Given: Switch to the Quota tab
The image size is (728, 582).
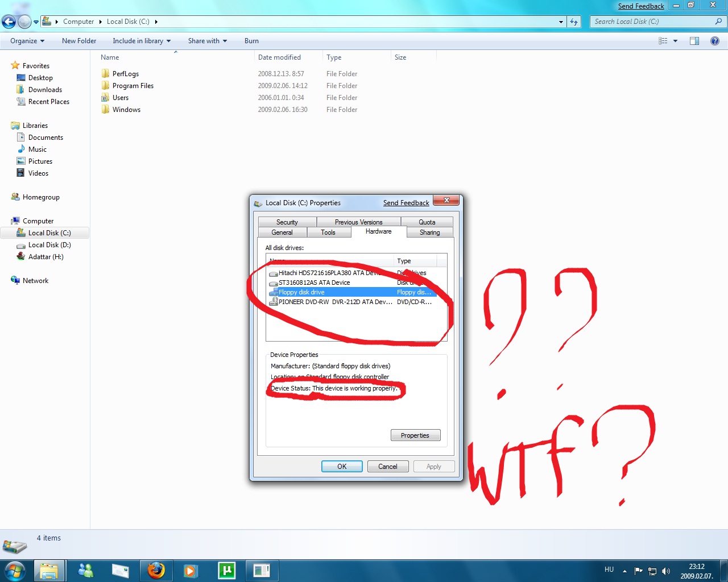Looking at the screenshot, I should point(427,222).
